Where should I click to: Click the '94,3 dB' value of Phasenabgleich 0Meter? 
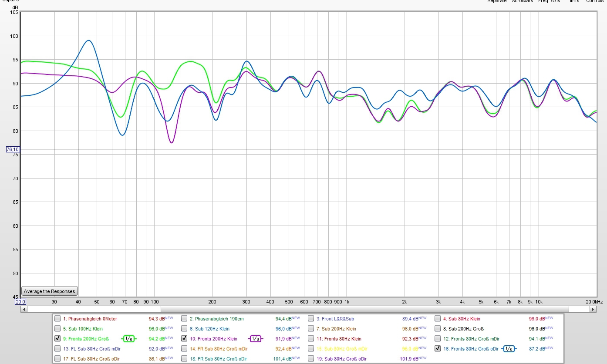[x=156, y=319]
